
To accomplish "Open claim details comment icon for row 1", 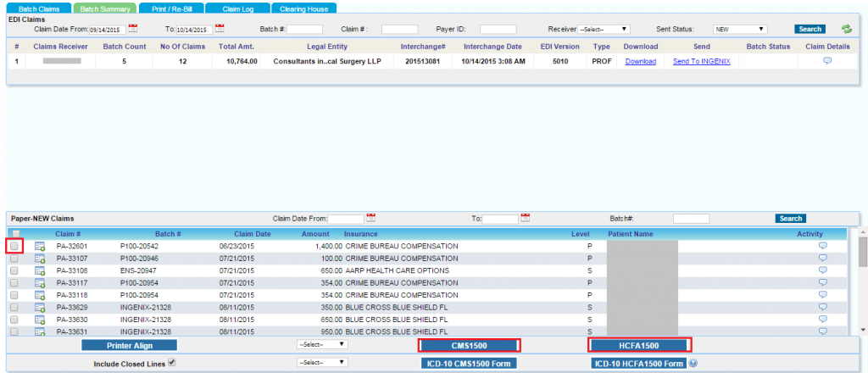I will click(827, 61).
